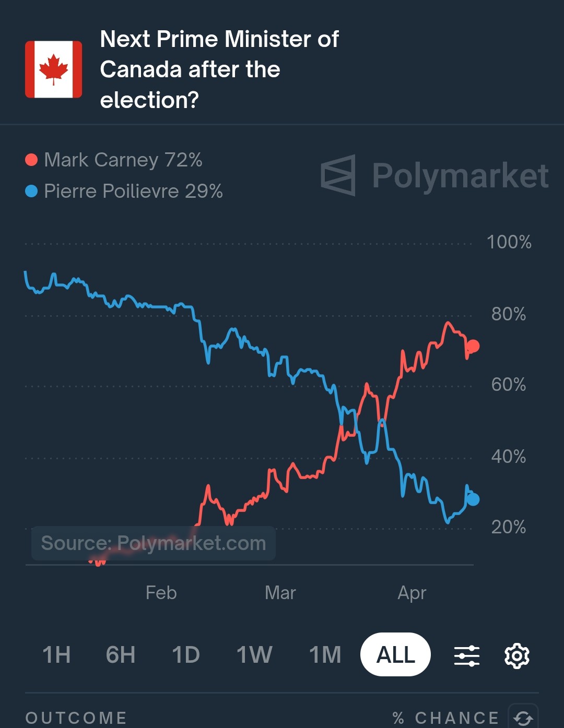Tap the Canada flag market icon
The height and width of the screenshot is (728, 564).
54,69
